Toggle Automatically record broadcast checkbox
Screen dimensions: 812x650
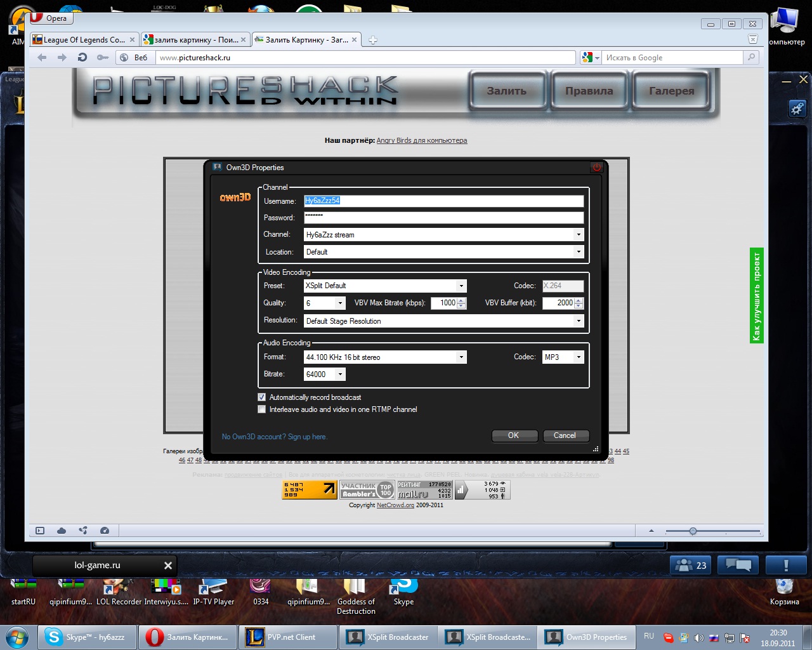click(x=261, y=397)
